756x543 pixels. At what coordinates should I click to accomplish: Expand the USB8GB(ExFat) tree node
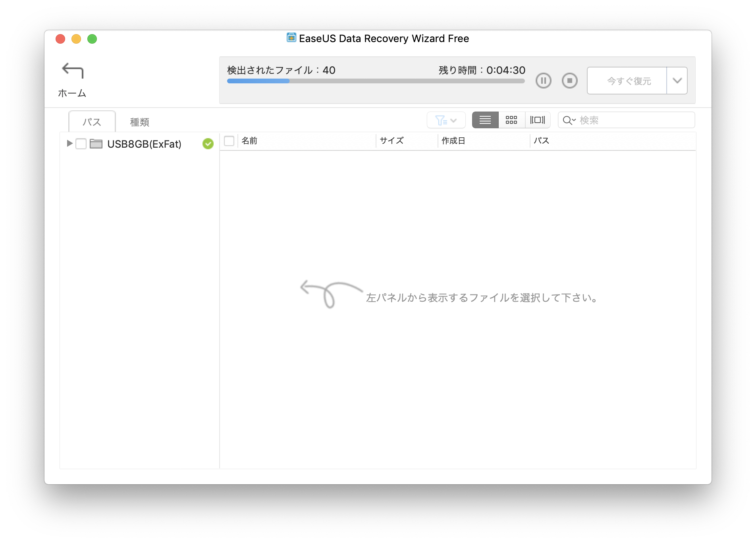[69, 143]
